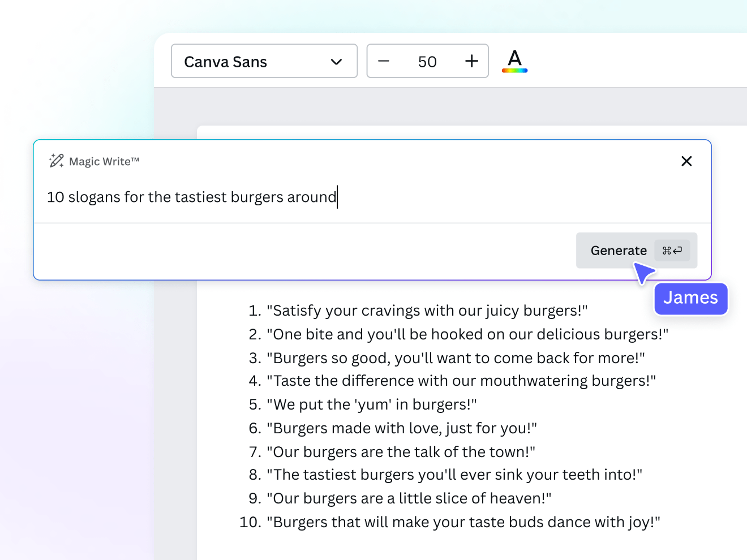Click the Magic Write title label
This screenshot has width=747, height=560.
tap(104, 162)
